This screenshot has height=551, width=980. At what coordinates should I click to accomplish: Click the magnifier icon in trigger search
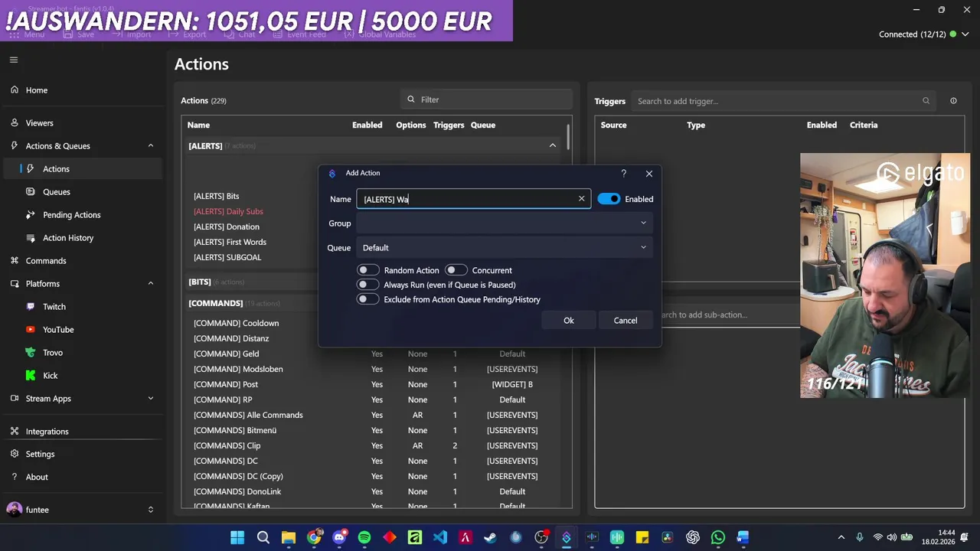pyautogui.click(x=926, y=101)
